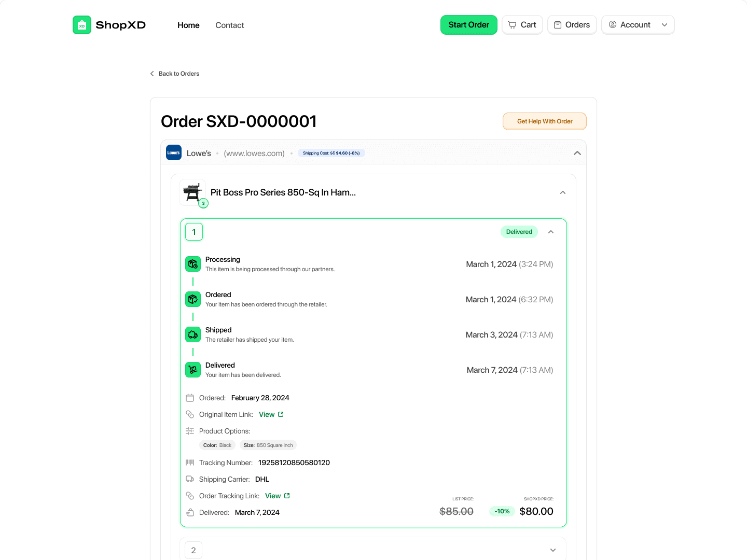The image size is (747, 560).
Task: Click the Delivered step hand-truck icon
Action: click(x=193, y=370)
